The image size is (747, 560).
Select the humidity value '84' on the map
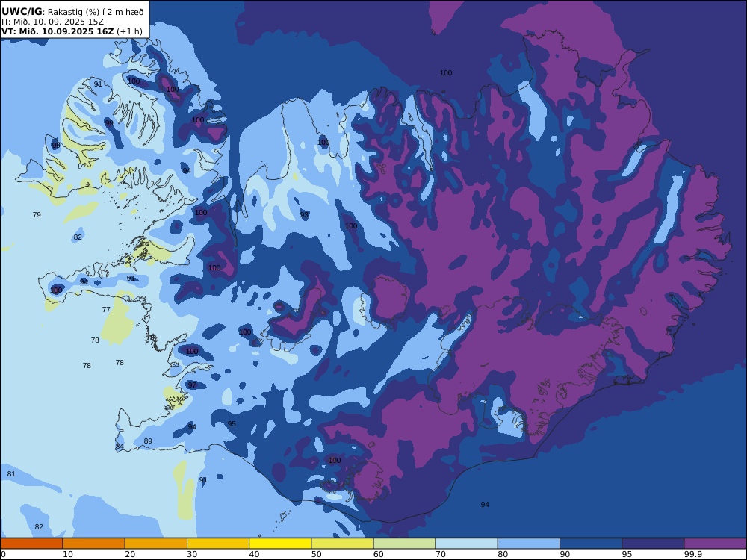(120, 447)
